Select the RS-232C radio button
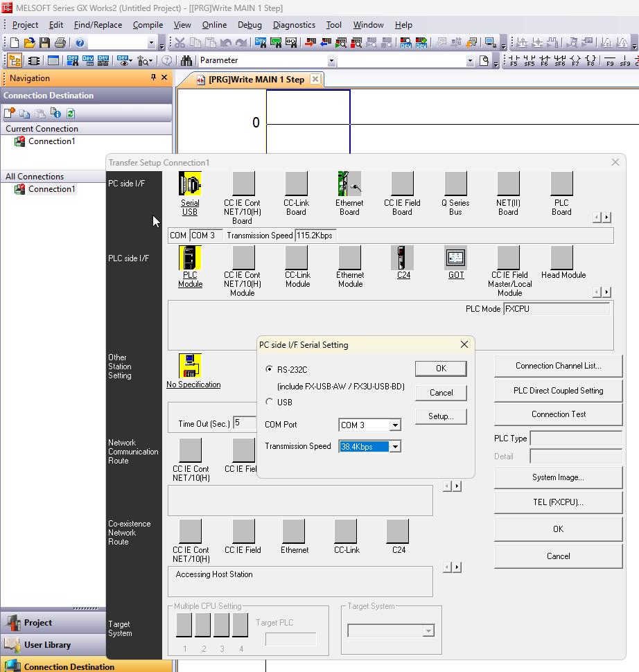The width and height of the screenshot is (639, 672). 270,369
